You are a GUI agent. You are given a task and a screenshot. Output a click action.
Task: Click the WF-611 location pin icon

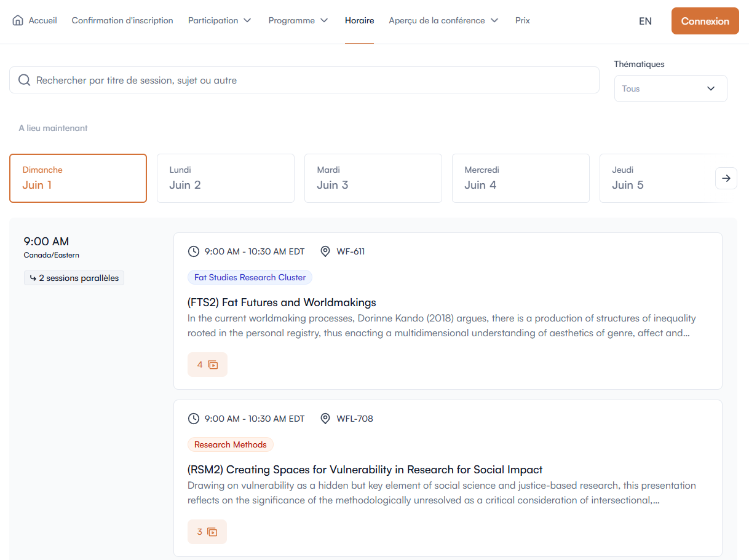click(325, 251)
